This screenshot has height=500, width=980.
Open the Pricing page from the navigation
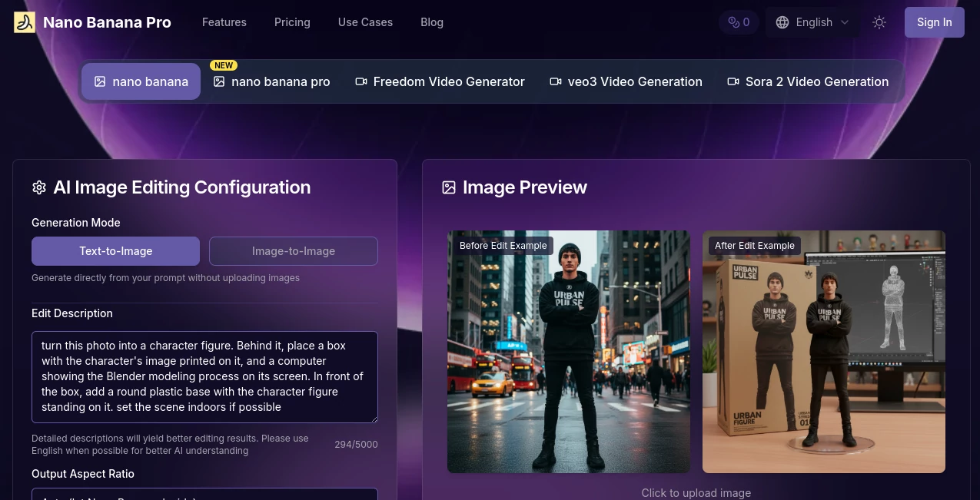[292, 22]
